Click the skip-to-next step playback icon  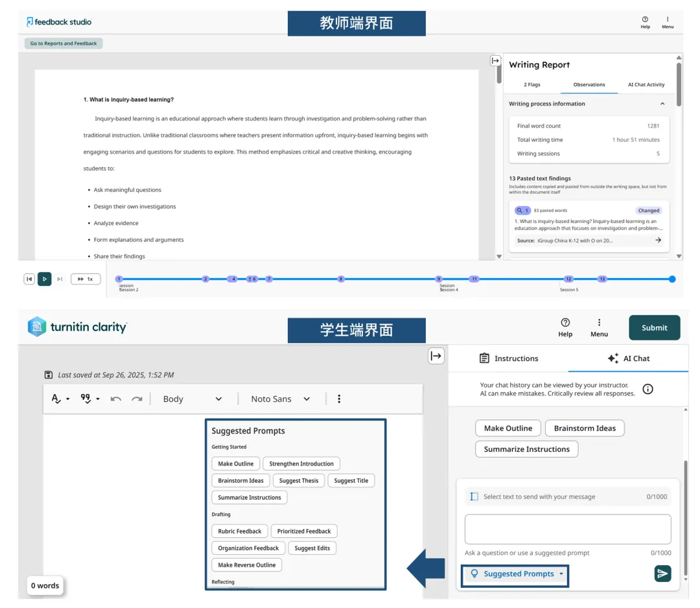point(60,279)
